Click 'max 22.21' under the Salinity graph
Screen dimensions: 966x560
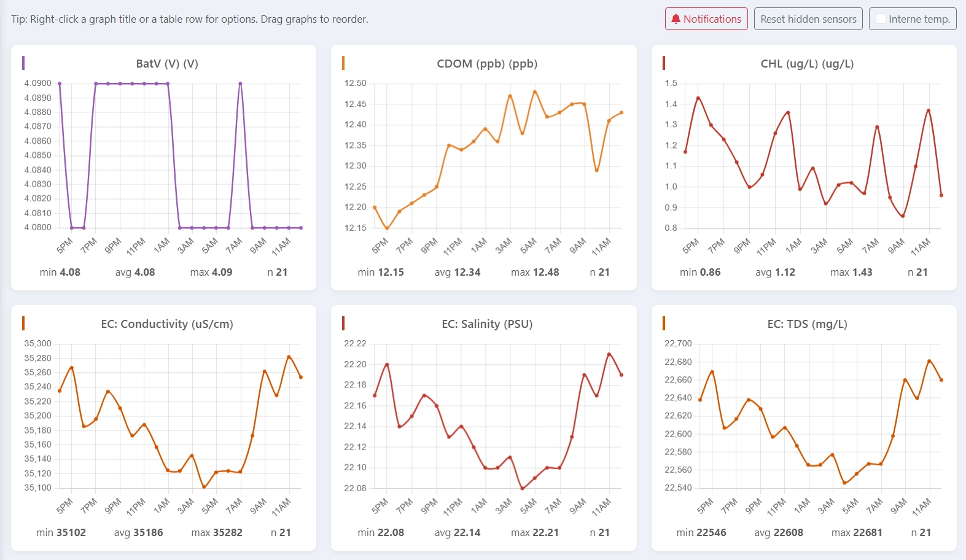point(535,532)
